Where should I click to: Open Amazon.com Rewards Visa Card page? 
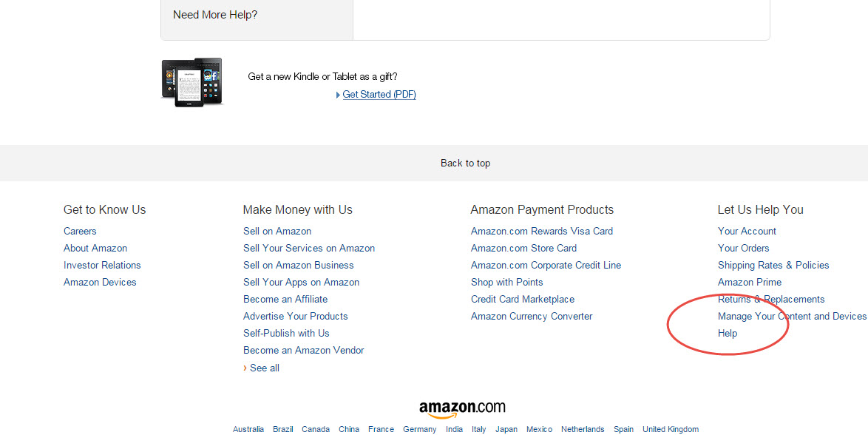tap(541, 231)
